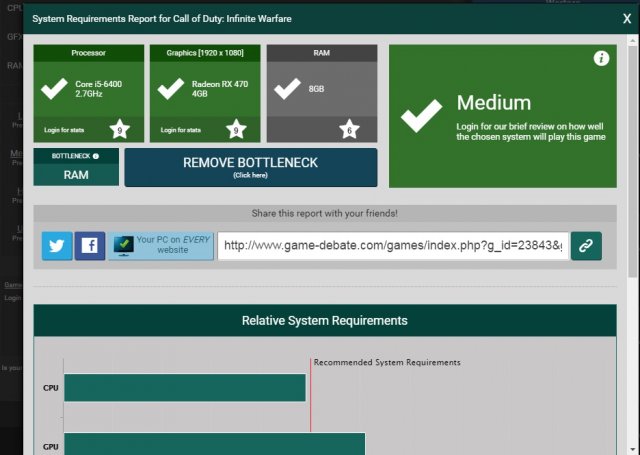Open 'Your PC on EVERY website' button
The width and height of the screenshot is (640, 455).
(x=161, y=246)
